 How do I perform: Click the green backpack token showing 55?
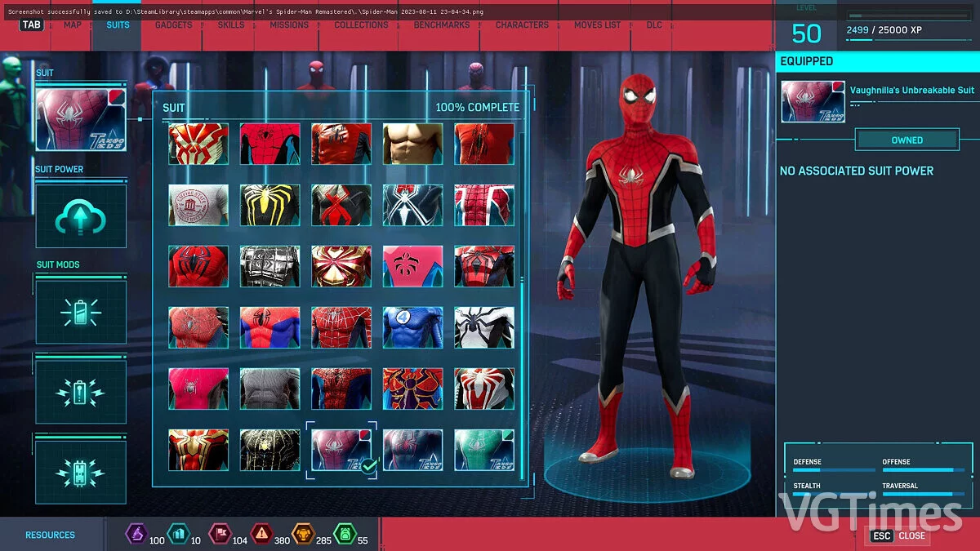pyautogui.click(x=345, y=535)
